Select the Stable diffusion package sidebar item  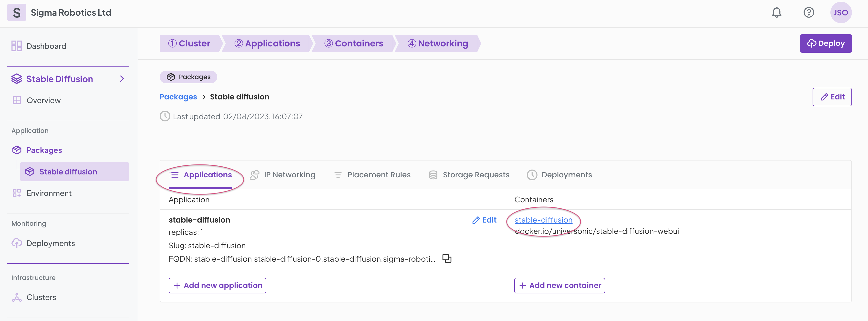[x=74, y=172]
